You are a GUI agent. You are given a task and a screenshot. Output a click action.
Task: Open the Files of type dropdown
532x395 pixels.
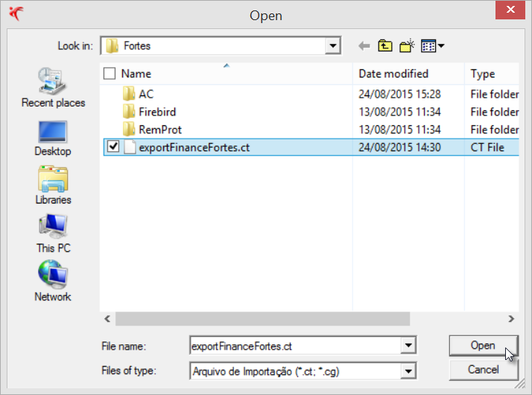408,370
